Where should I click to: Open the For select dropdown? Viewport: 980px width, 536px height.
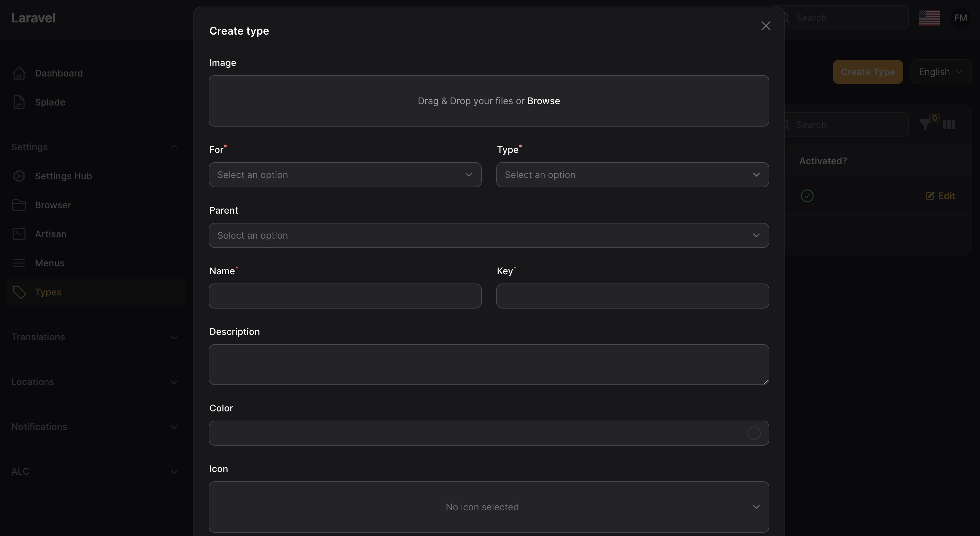click(345, 175)
